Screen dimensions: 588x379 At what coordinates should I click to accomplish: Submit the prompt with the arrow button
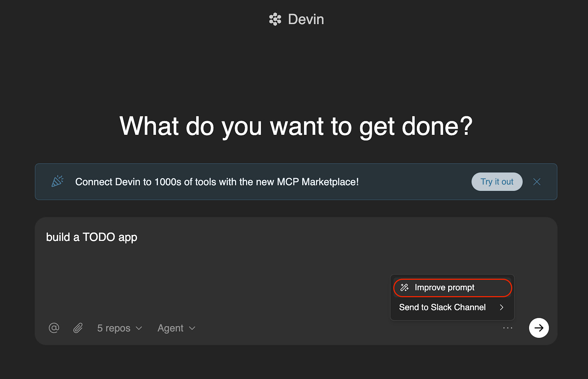point(539,328)
